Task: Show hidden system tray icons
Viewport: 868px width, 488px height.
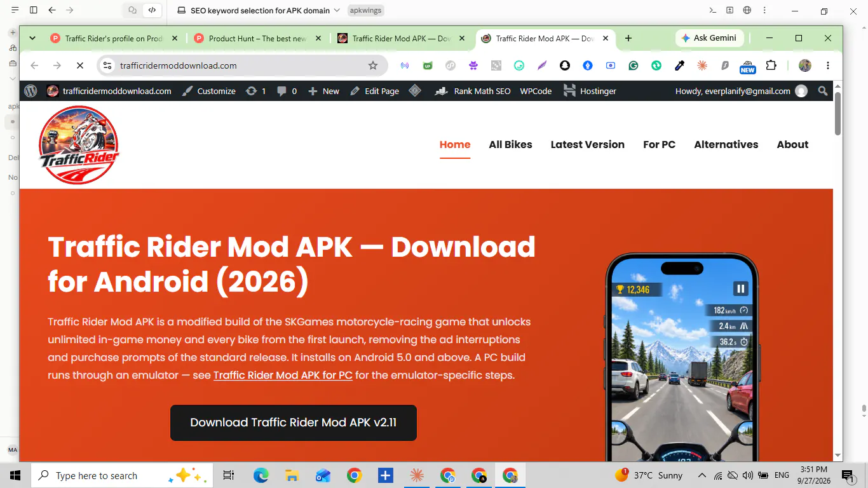Action: [x=702, y=475]
